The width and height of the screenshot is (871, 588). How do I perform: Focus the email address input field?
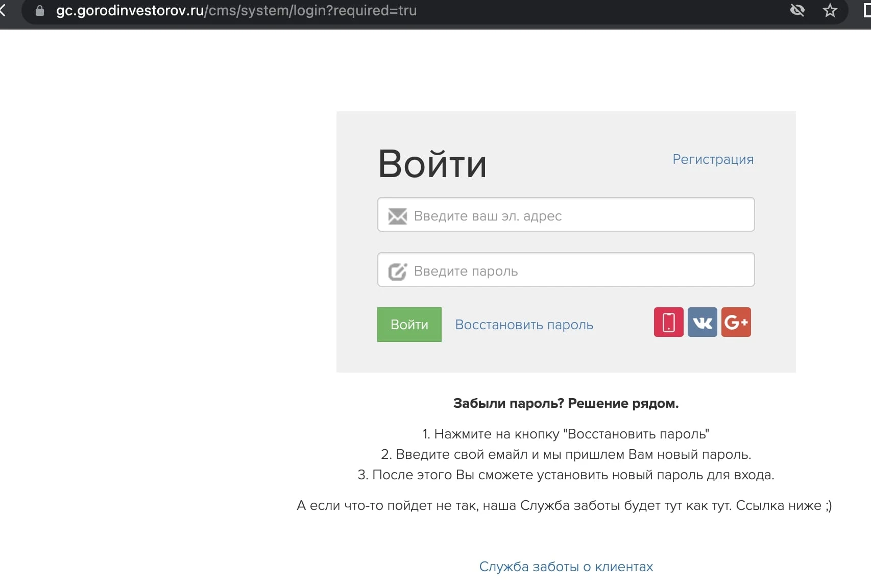point(566,214)
